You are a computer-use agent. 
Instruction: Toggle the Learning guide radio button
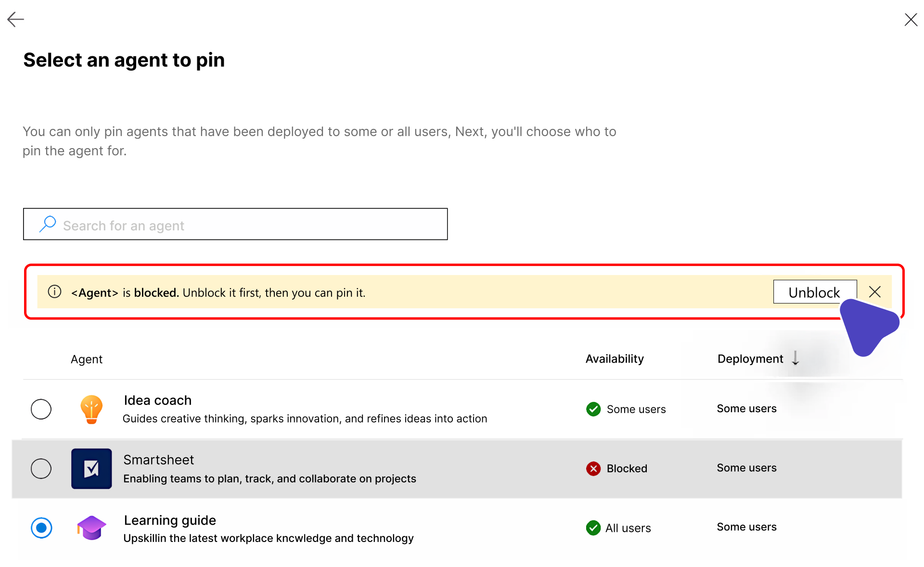pos(41,528)
